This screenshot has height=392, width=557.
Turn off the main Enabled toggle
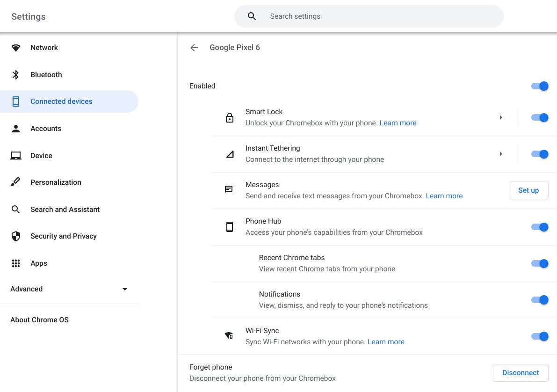[x=540, y=86]
